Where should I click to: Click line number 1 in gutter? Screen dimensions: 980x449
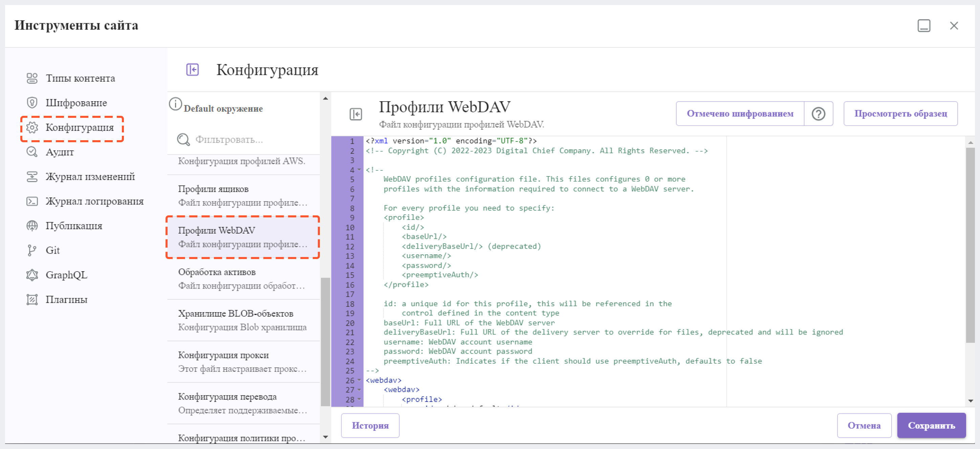coord(352,141)
